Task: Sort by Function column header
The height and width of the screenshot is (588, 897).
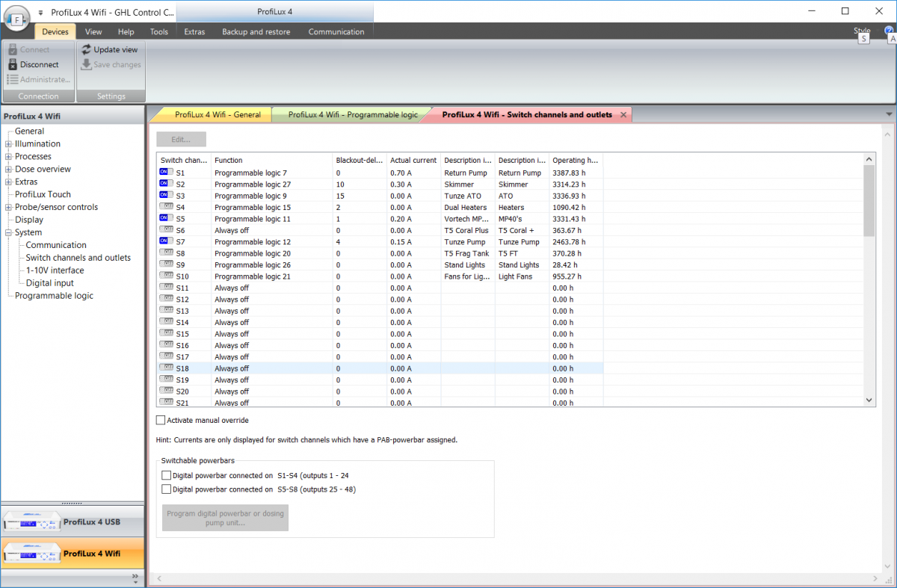Action: (x=271, y=160)
